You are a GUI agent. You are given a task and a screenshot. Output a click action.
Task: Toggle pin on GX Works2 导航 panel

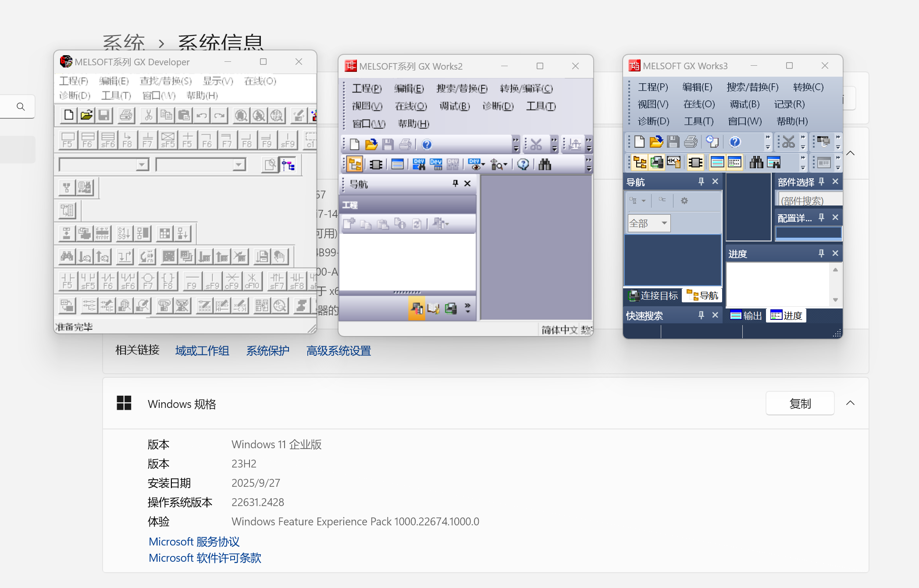(455, 184)
